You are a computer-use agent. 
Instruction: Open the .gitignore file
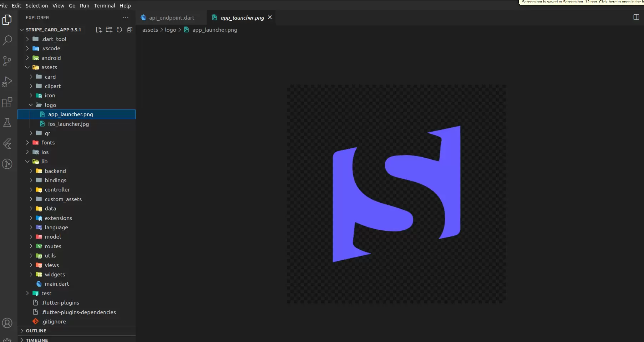(x=76, y=321)
